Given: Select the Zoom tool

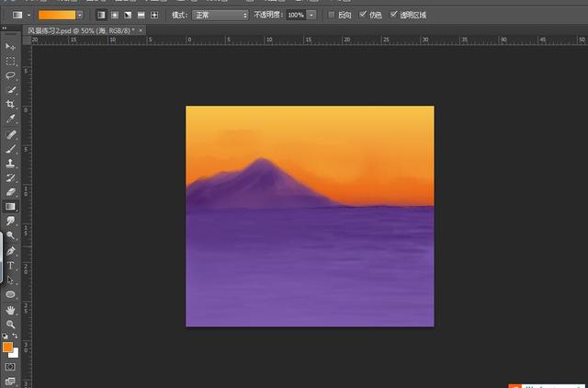Looking at the screenshot, I should (x=11, y=325).
